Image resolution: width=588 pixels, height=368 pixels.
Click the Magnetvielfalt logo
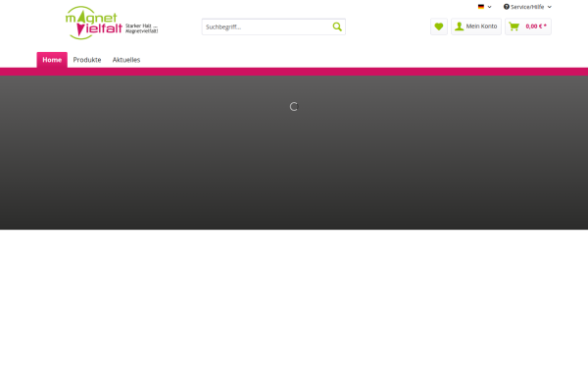(112, 23)
